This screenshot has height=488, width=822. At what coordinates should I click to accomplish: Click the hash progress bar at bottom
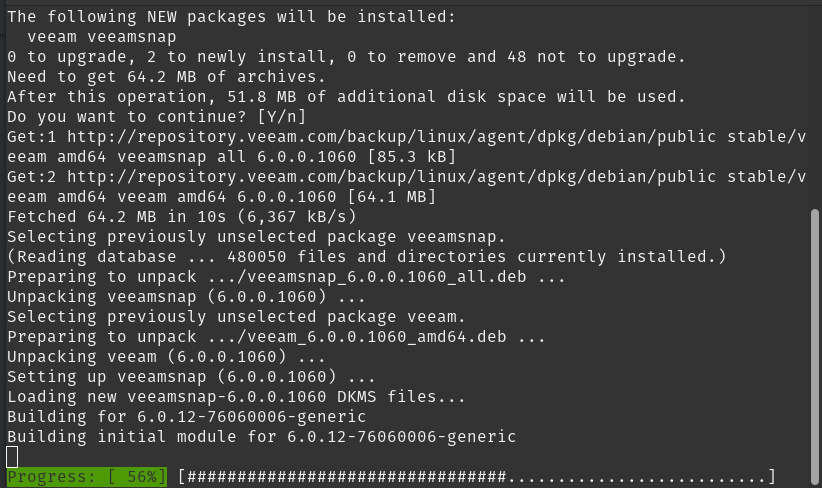(x=477, y=477)
